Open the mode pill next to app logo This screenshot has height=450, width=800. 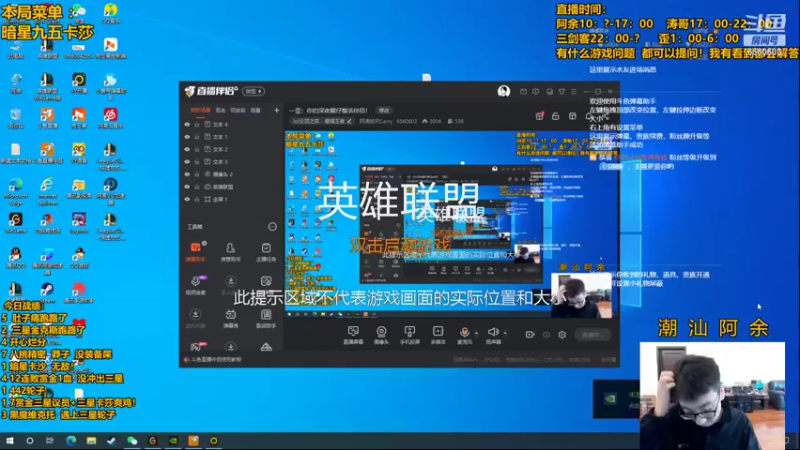(254, 91)
